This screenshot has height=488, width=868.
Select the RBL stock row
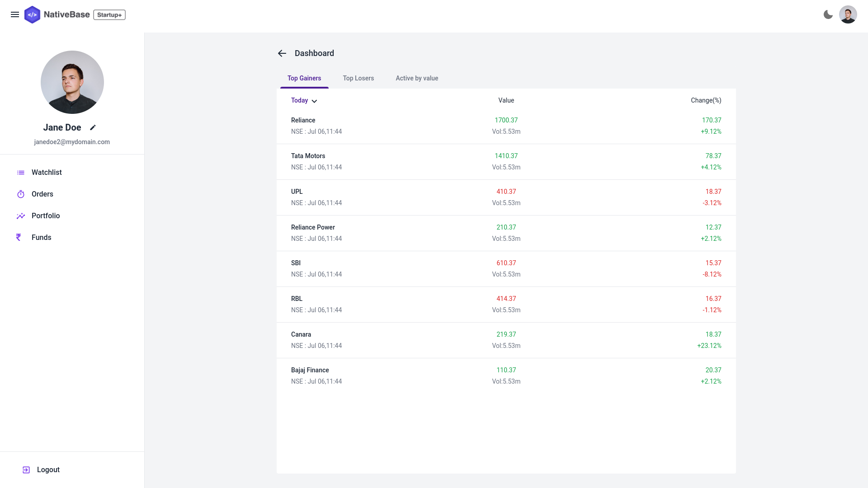click(506, 305)
